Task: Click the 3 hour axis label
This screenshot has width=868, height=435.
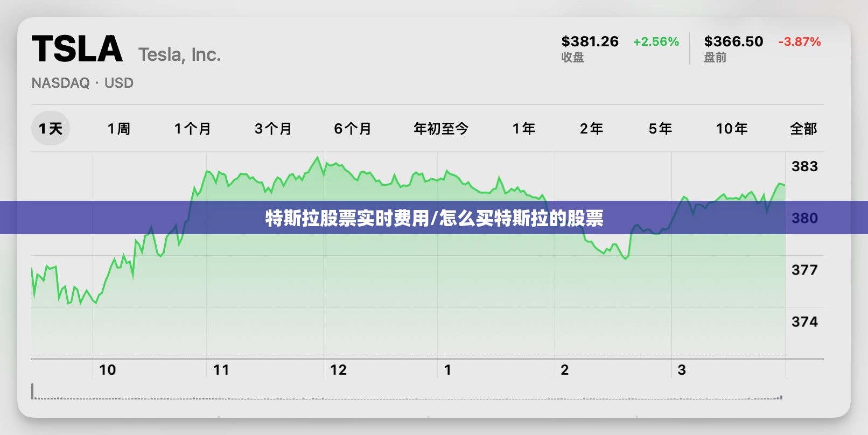Action: coord(682,370)
